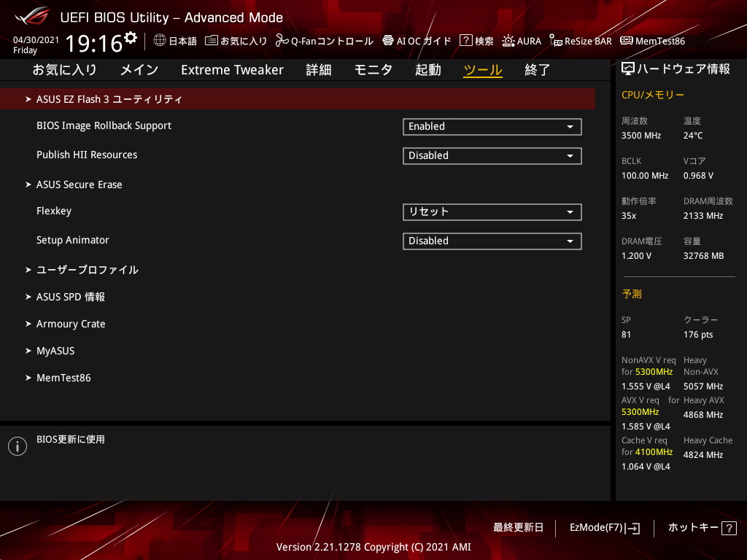Viewport: 747px width, 560px height.
Task: Click the hotkey question mark icon
Action: pos(729,528)
